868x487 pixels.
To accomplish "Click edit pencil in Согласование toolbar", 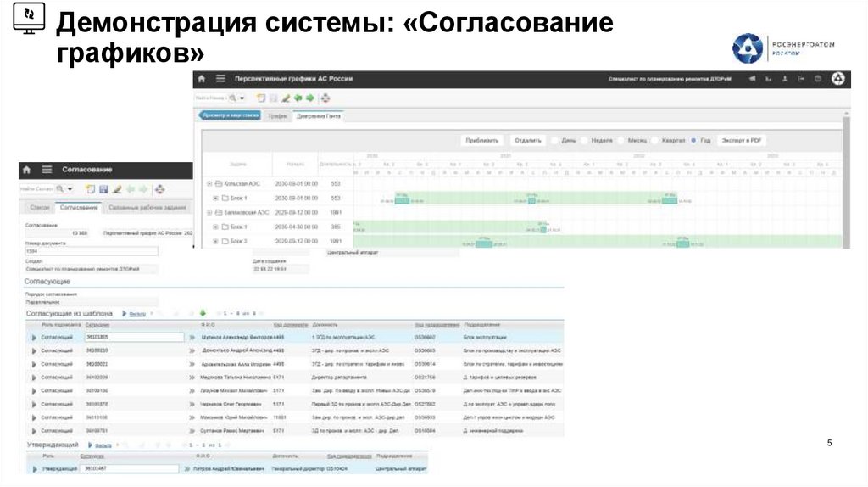I will point(117,189).
